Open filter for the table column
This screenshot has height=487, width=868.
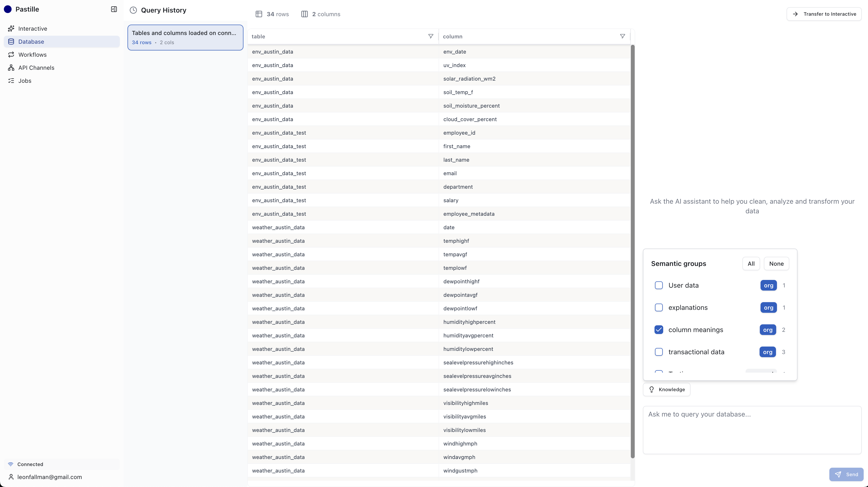tap(431, 36)
